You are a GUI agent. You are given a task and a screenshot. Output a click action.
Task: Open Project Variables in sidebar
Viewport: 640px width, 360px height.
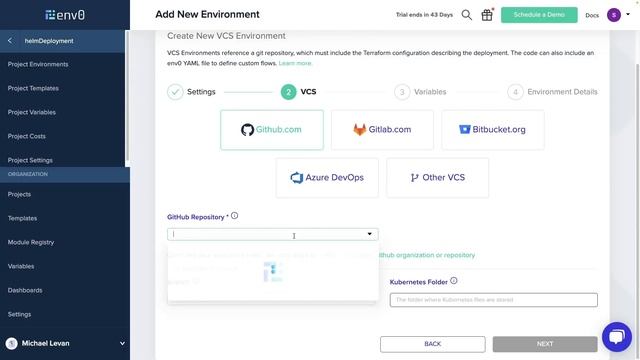coord(32,112)
